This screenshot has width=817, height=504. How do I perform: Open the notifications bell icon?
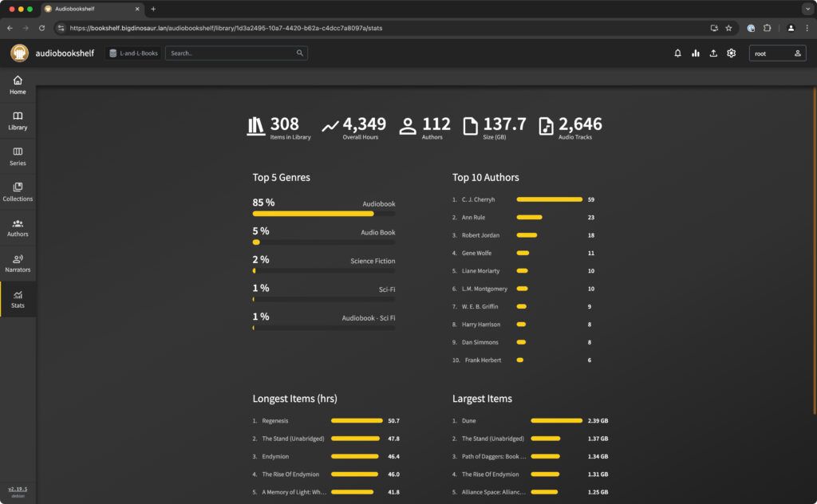pos(677,53)
